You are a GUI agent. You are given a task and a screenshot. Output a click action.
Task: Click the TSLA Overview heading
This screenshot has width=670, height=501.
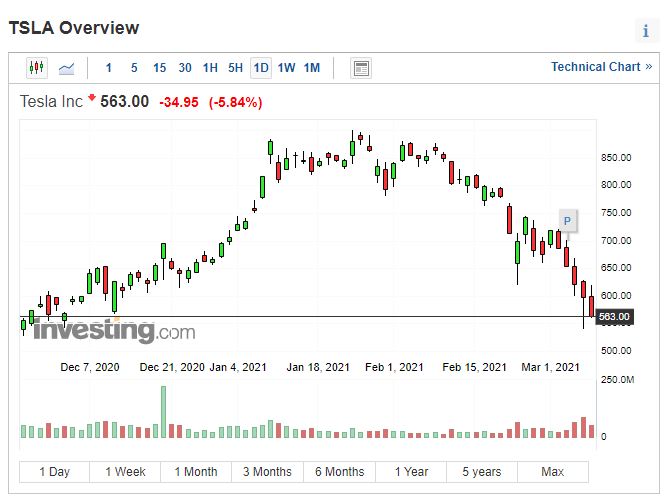pyautogui.click(x=74, y=28)
